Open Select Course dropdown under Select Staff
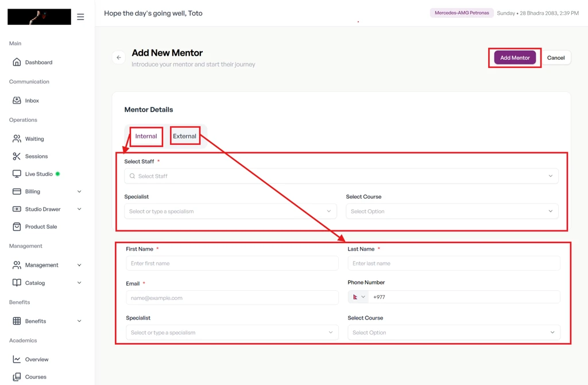The height and width of the screenshot is (385, 588). point(452,211)
